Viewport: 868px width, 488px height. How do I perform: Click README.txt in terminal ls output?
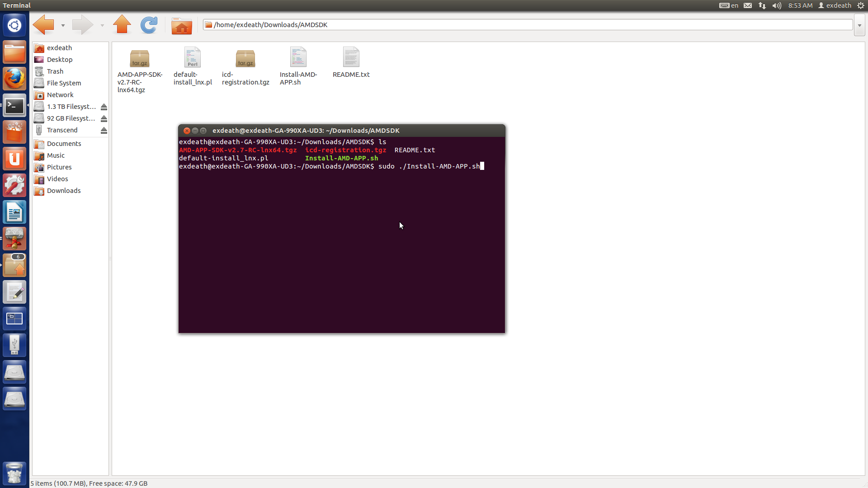coord(415,150)
